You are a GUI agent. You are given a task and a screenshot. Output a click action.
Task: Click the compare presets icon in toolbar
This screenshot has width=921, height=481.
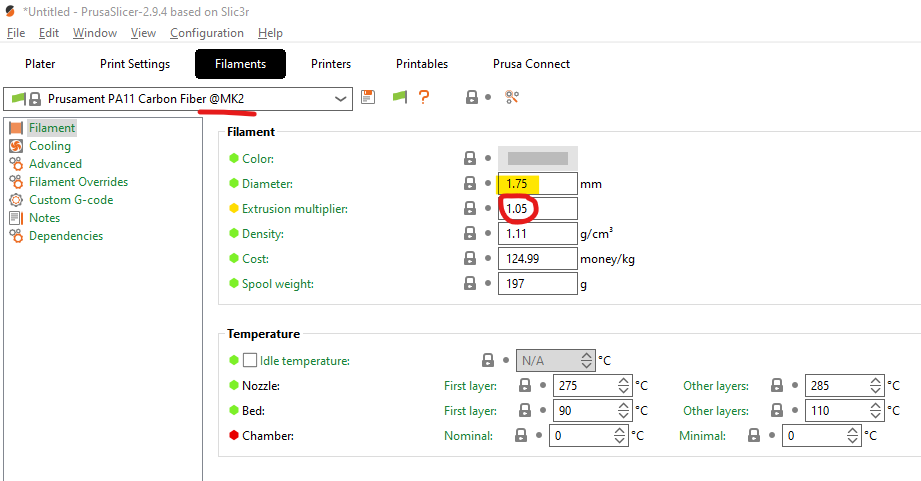(512, 97)
